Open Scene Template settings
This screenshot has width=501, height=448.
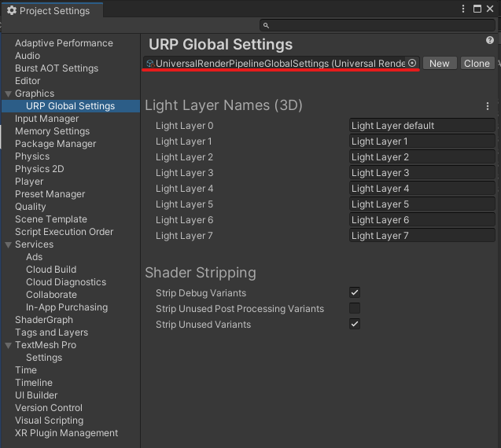[51, 219]
